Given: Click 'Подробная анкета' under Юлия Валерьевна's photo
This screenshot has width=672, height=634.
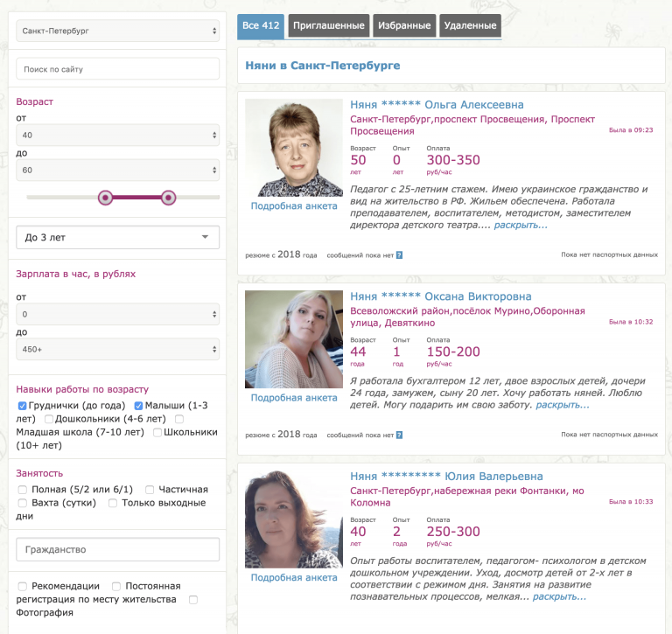Looking at the screenshot, I should [294, 578].
